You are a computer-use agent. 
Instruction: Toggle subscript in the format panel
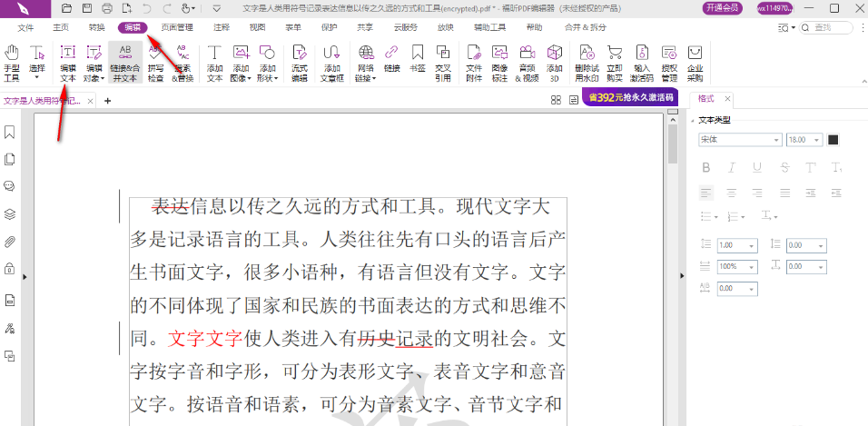837,167
